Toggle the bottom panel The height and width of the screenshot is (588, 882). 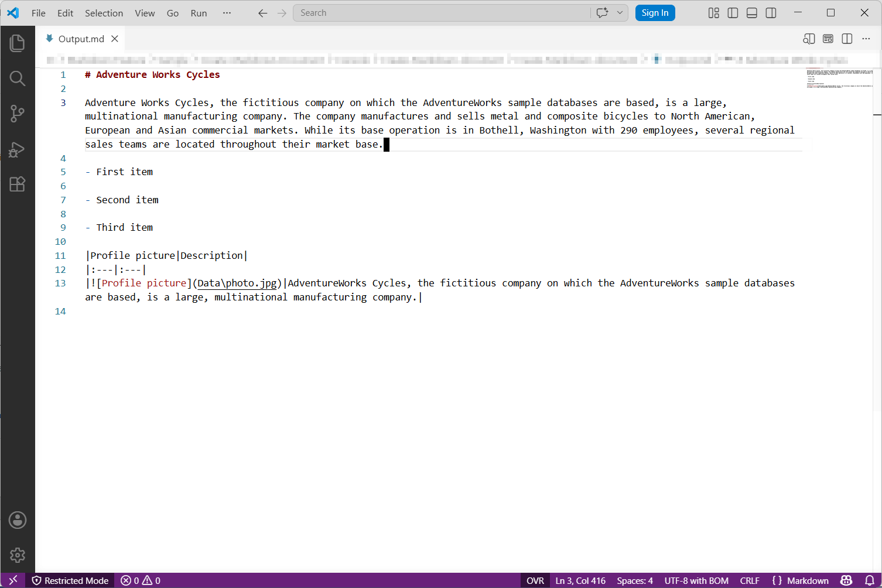[x=752, y=13]
